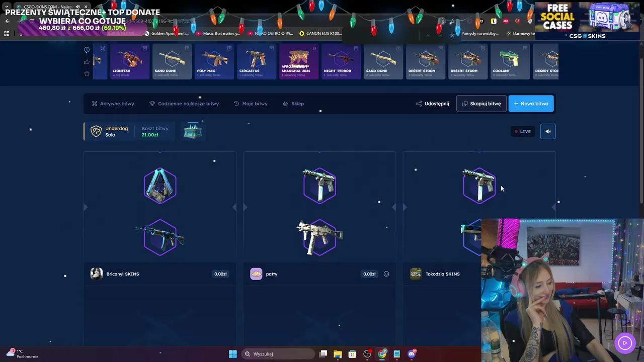Image resolution: width=644 pixels, height=362 pixels.
Task: Click the LIVE indicator
Action: [x=523, y=132]
